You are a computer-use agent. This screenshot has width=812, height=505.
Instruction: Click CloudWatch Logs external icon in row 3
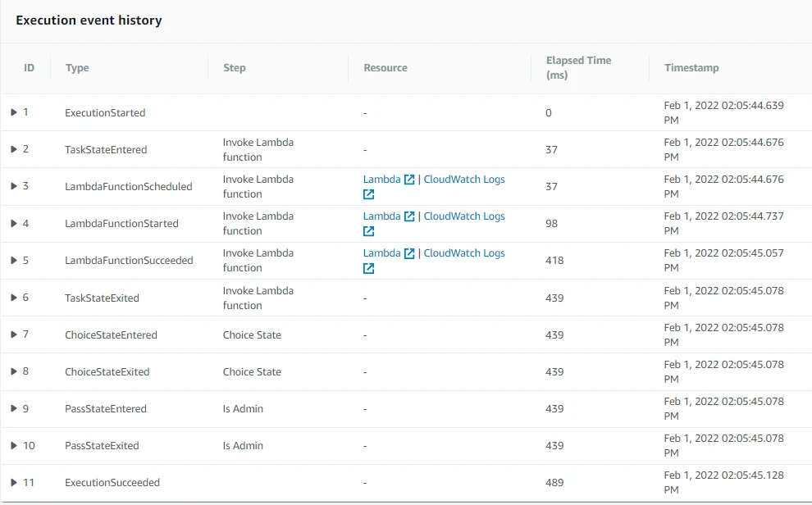coord(369,194)
